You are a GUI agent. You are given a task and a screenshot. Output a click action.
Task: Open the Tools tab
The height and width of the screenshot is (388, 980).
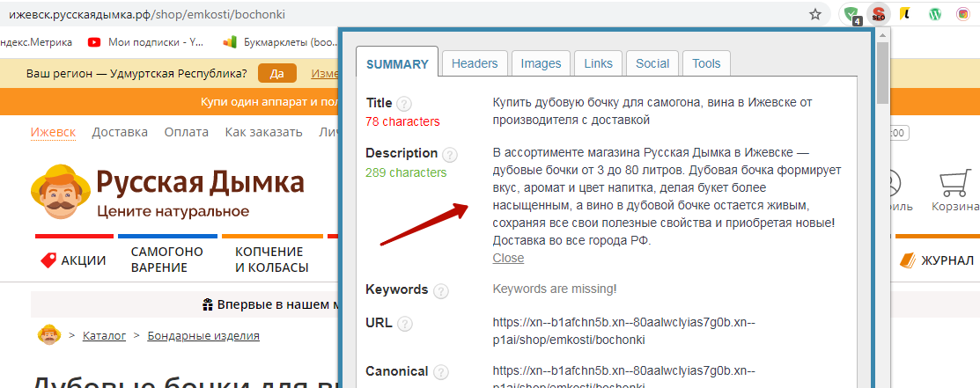706,63
